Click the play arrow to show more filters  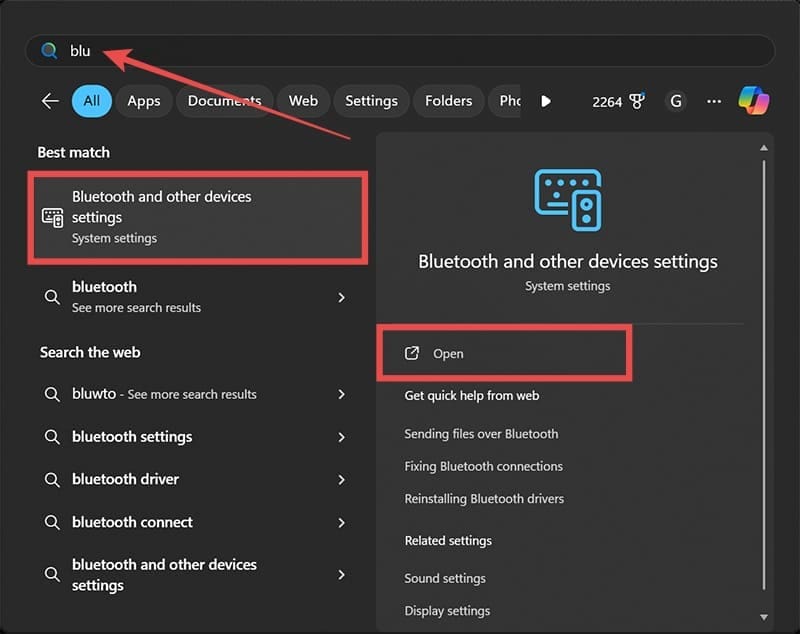pos(545,101)
